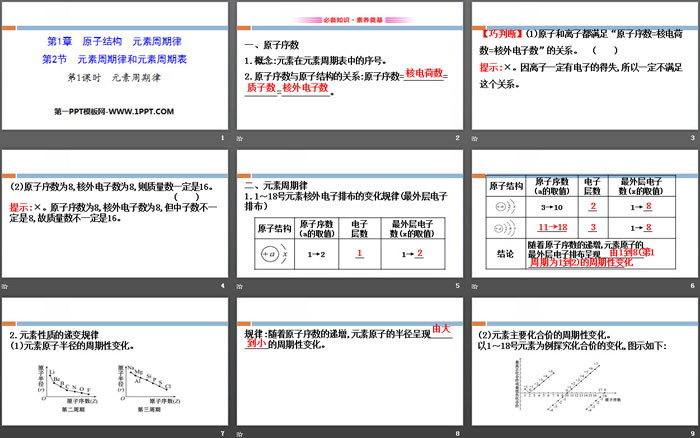Click red answer 11→18 in slide 6 table

[x=552, y=227]
